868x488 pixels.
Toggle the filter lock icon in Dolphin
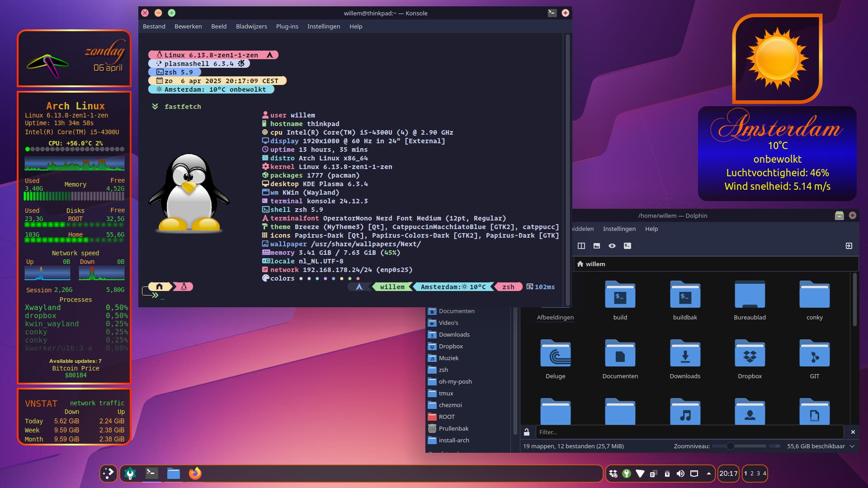[x=527, y=432]
